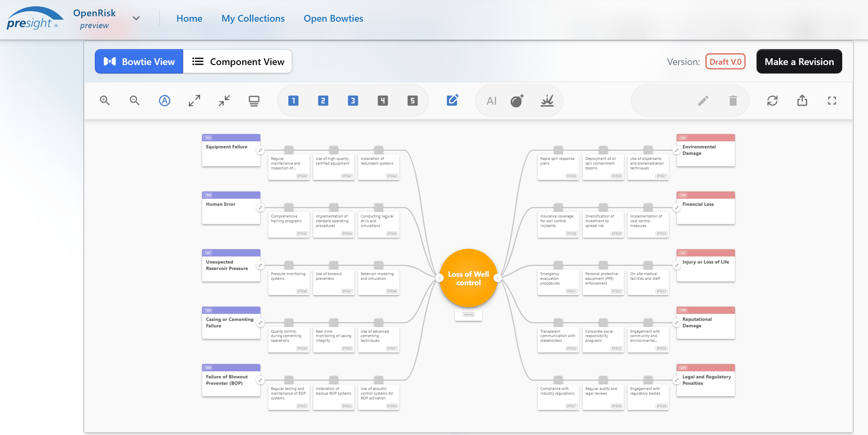This screenshot has width=868, height=435.
Task: Toggle fullscreen mode icon
Action: coord(832,101)
